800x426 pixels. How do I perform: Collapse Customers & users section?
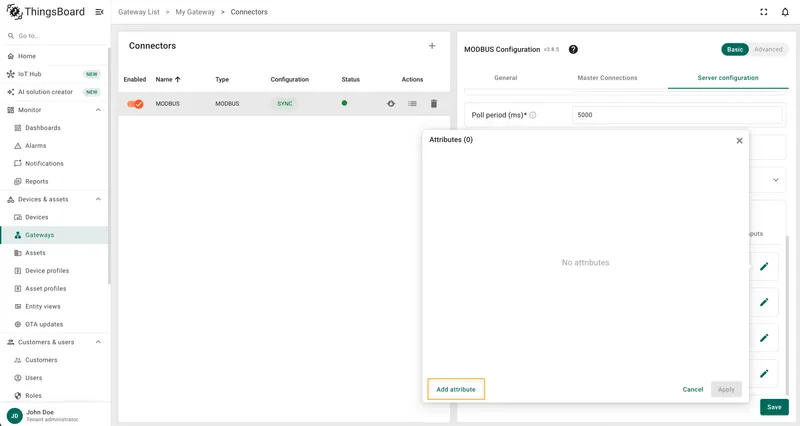pyautogui.click(x=98, y=342)
